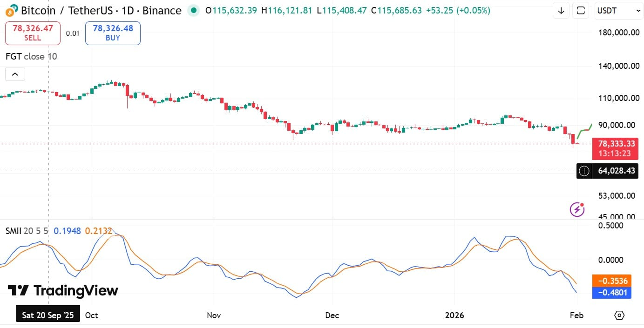The height and width of the screenshot is (328, 644).
Task: Open chart settings via bottom-right hexagon icon
Action: (x=619, y=315)
